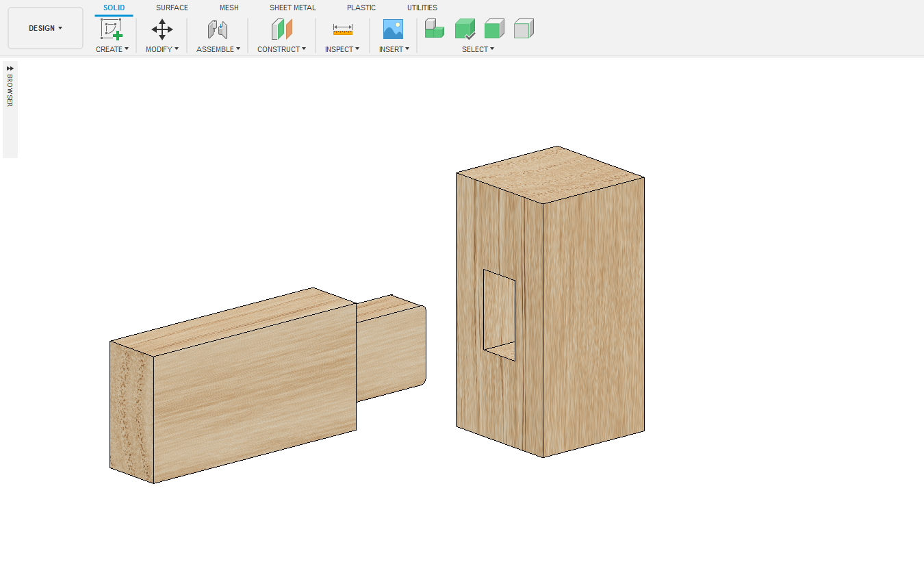Click the Insert image icon
The image size is (924, 588).
point(393,29)
